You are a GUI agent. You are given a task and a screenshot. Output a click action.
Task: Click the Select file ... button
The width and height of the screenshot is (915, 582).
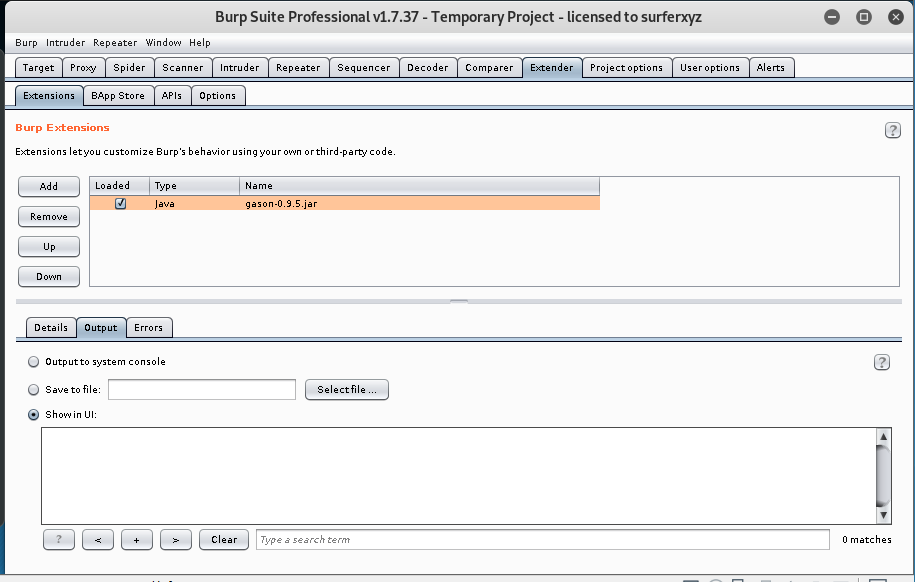347,390
